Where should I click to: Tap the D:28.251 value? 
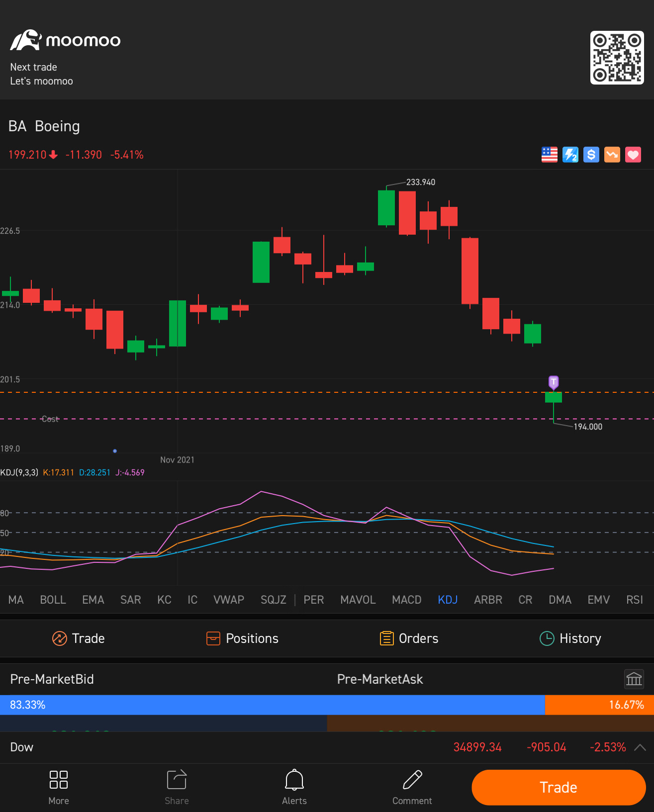tap(94, 472)
